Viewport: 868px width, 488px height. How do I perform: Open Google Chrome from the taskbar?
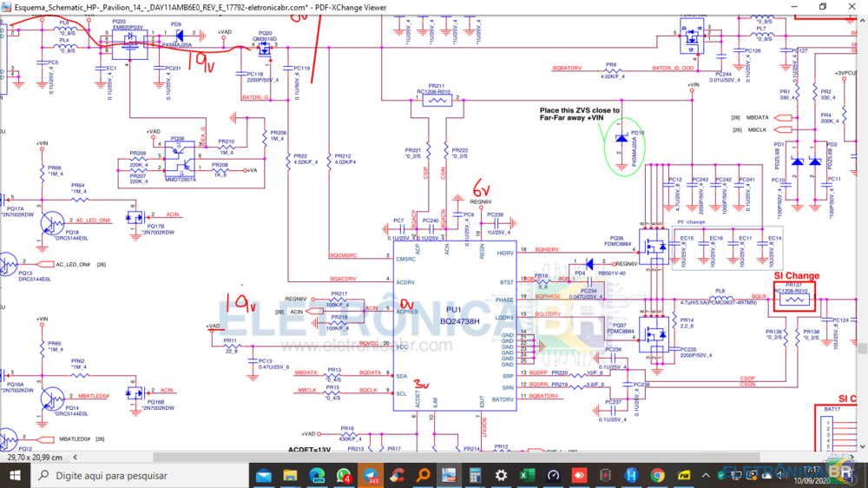coord(657,475)
